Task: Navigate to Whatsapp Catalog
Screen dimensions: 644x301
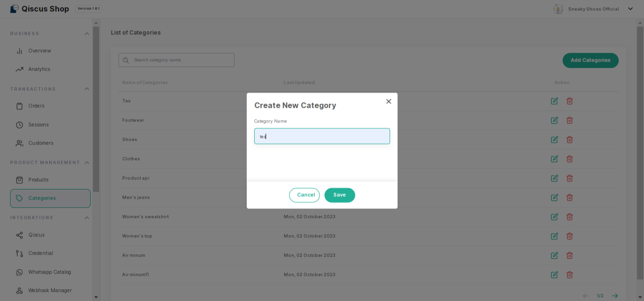Action: pos(49,272)
